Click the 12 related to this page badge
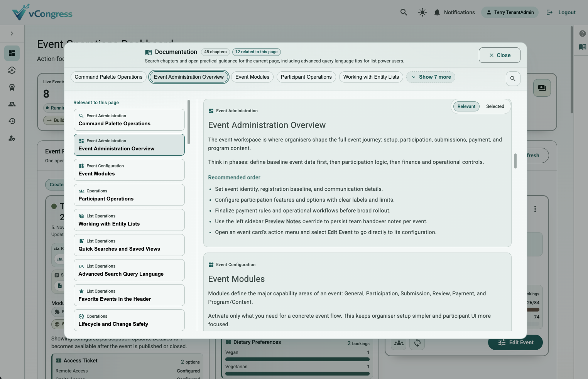588x379 pixels. coord(256,52)
